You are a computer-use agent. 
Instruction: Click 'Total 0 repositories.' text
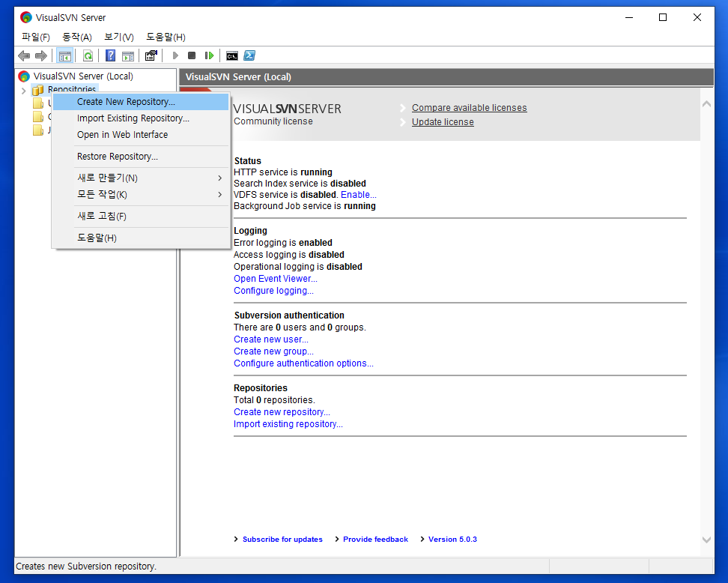tap(274, 400)
